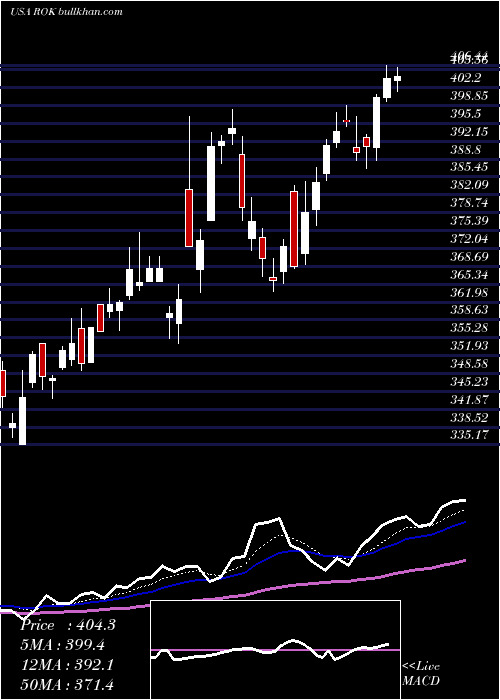Click the last candlestick on the chart
The height and width of the screenshot is (700, 500).
[397, 79]
